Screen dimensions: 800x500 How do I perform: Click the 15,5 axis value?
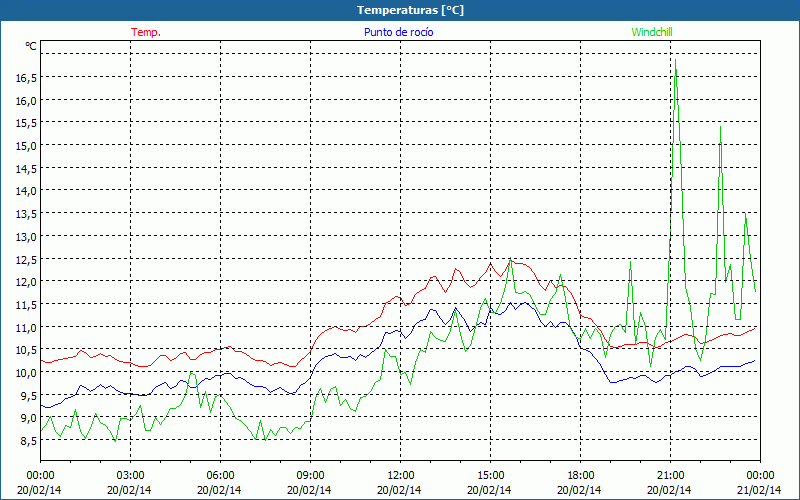[x=26, y=123]
